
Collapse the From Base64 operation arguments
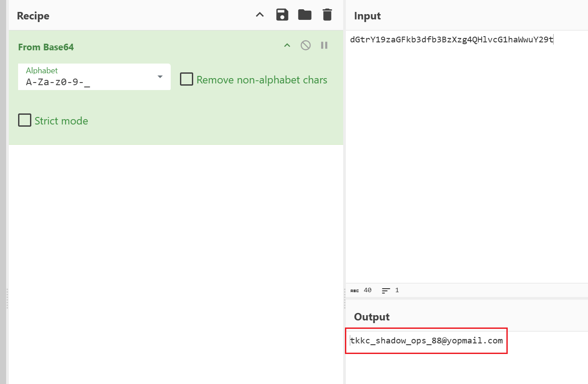pyautogui.click(x=287, y=45)
